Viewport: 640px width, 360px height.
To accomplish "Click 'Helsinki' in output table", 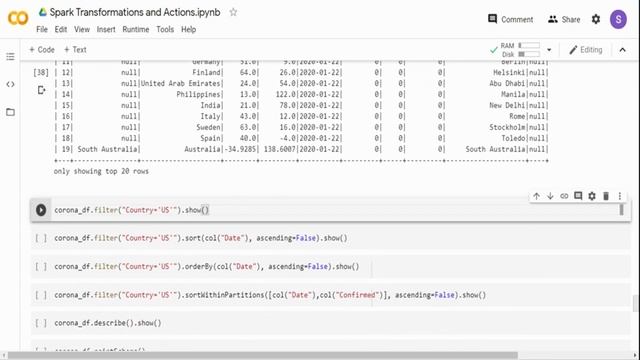I will click(509, 72).
